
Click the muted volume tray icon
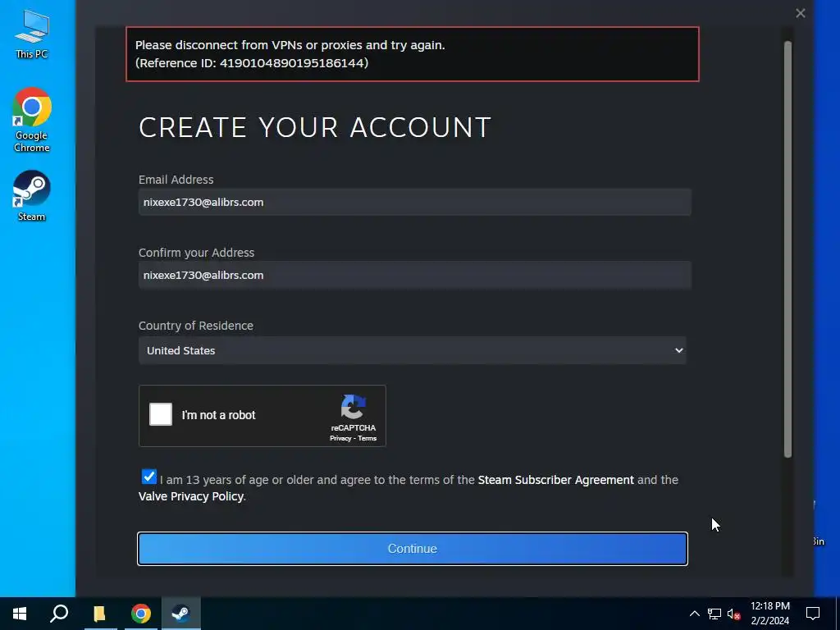pos(733,614)
